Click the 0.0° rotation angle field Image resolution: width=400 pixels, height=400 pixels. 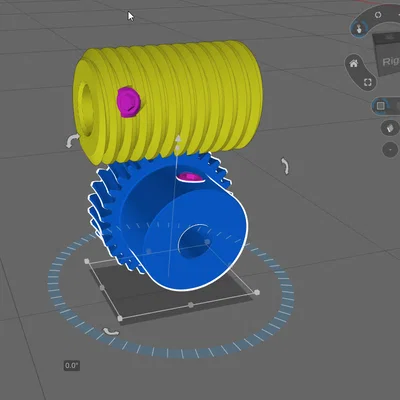click(72, 365)
